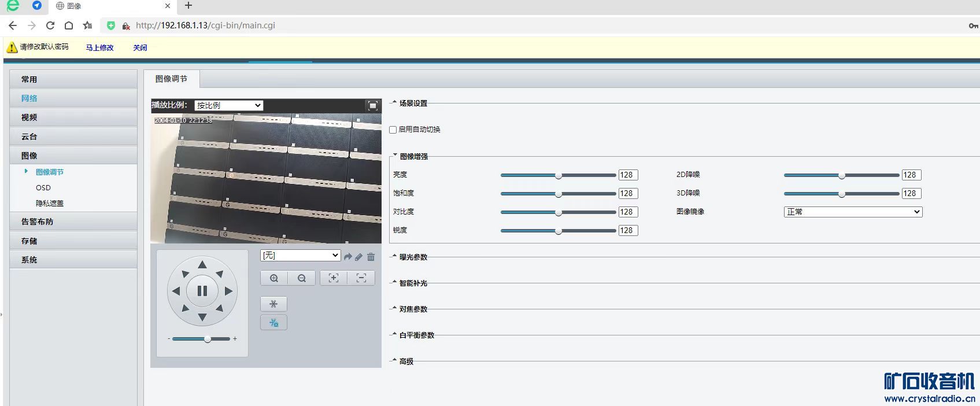
Task: Expand the 白平衡参数 section
Action: pos(416,335)
